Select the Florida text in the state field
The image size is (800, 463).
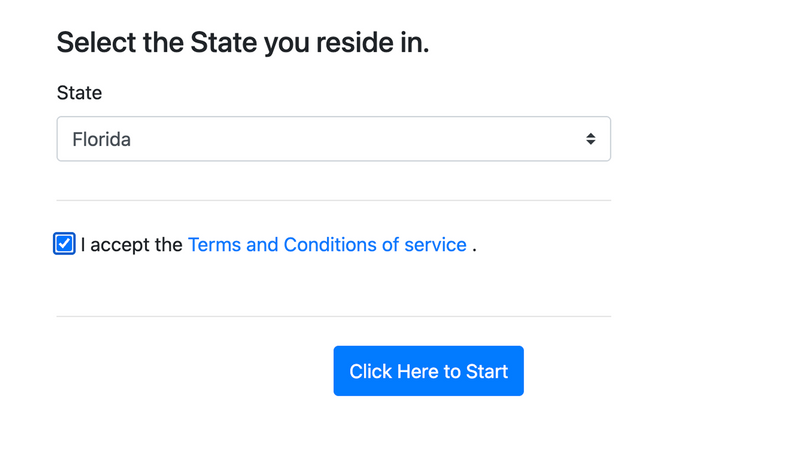(x=102, y=140)
